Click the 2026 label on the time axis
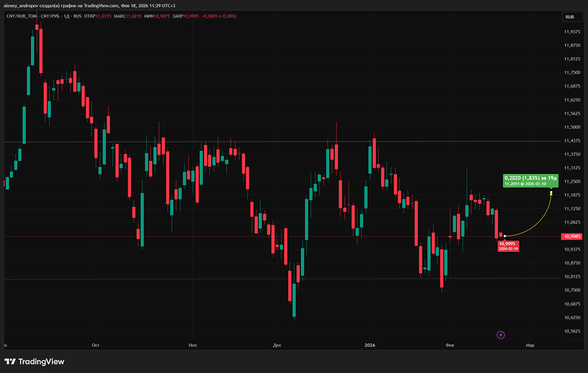 tap(370, 345)
